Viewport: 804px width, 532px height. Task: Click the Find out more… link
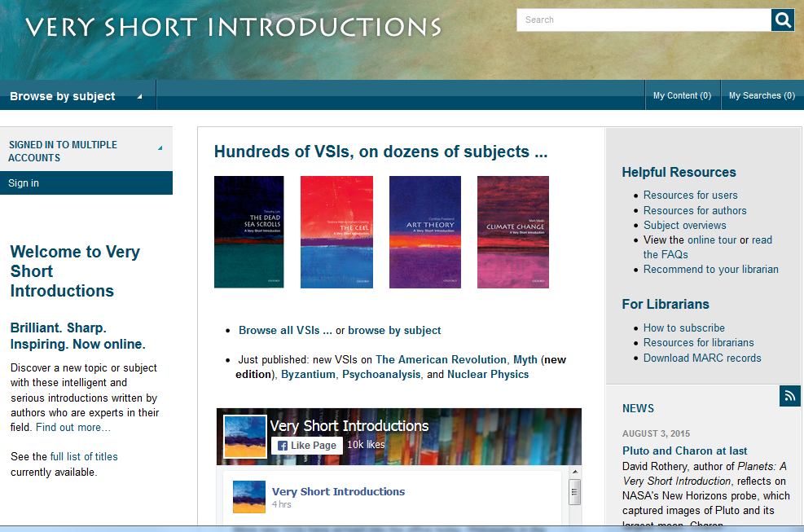click(72, 428)
